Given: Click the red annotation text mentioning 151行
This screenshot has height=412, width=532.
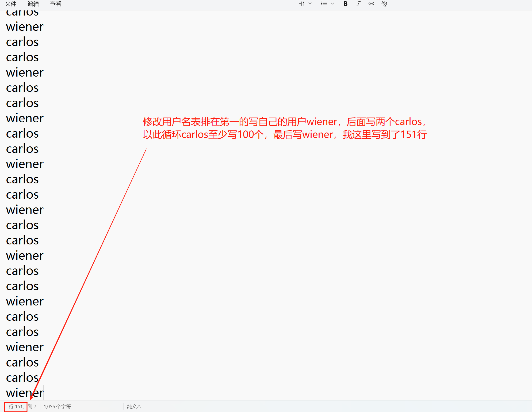Looking at the screenshot, I should [x=285, y=134].
